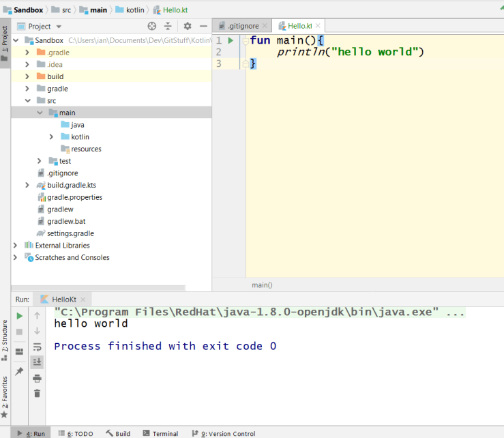
Task: Open the 2: Favorites side tab
Action: (5, 397)
